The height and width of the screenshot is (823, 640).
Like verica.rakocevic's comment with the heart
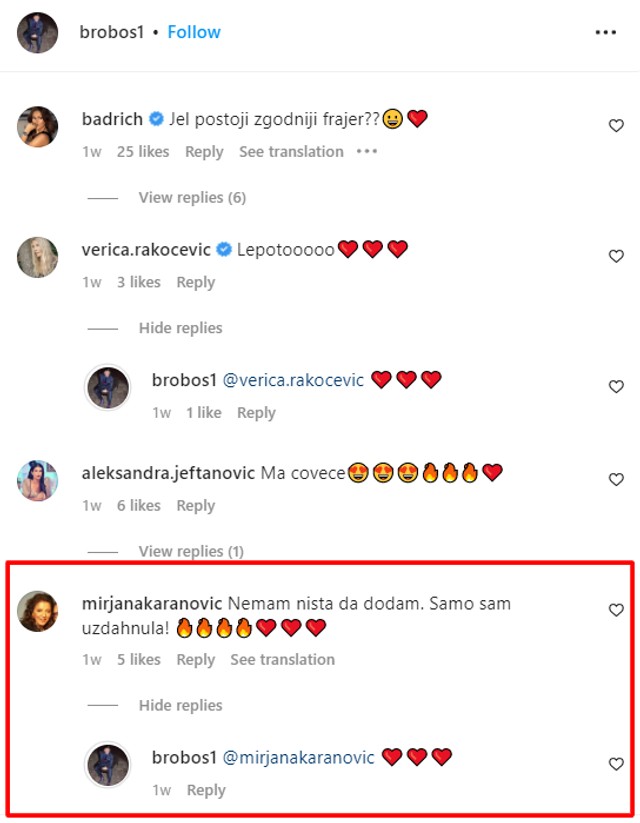click(616, 256)
